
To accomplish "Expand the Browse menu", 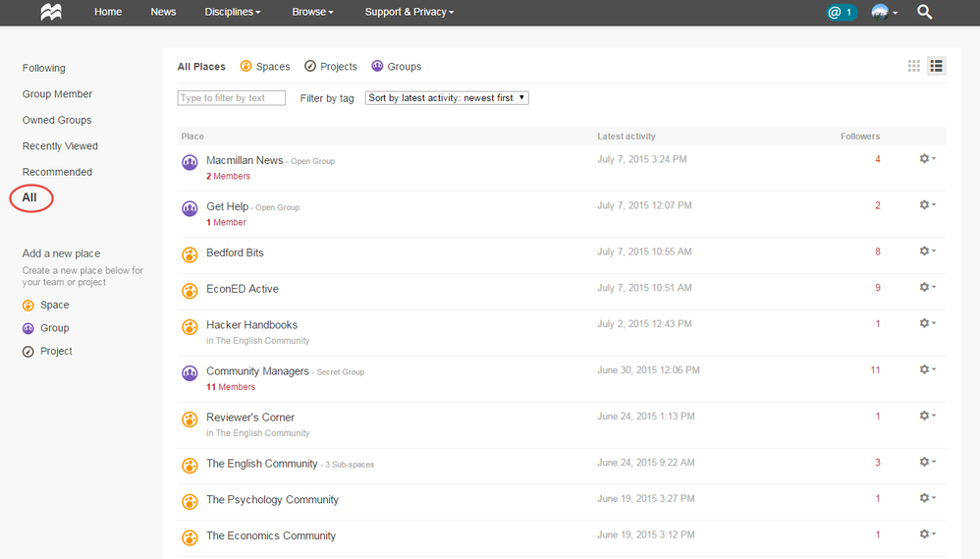I will 312,12.
